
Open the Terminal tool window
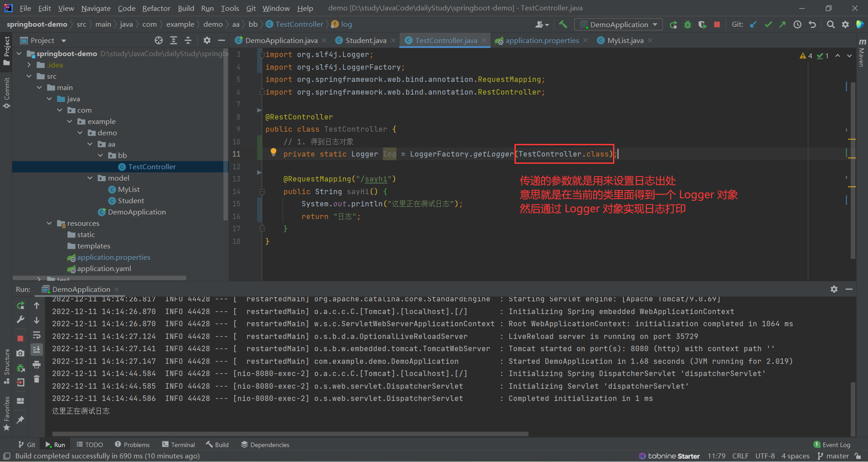tap(178, 445)
